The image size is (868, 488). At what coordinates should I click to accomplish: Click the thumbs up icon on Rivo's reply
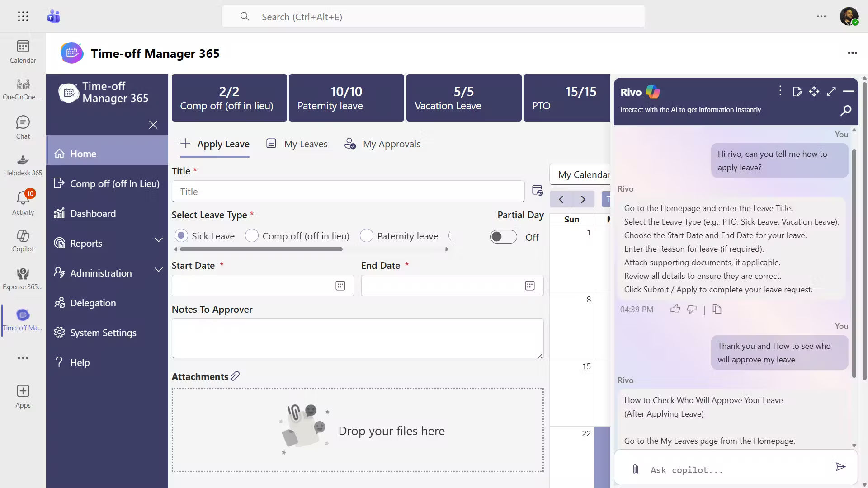pyautogui.click(x=675, y=309)
